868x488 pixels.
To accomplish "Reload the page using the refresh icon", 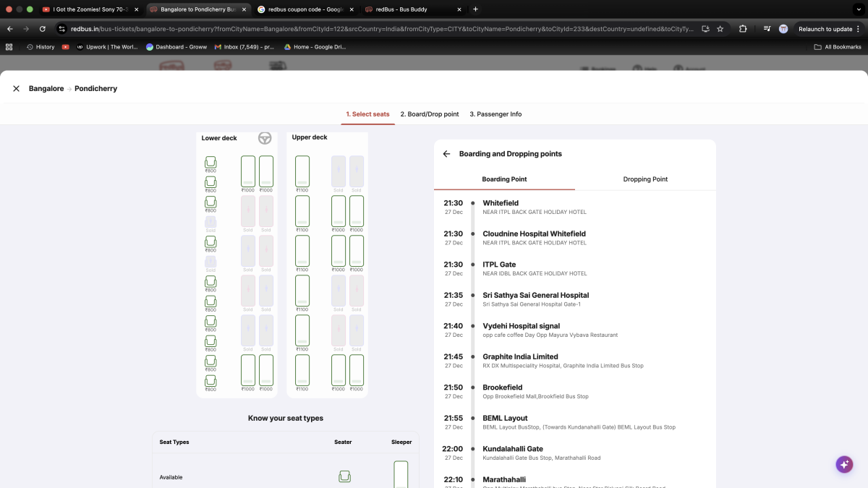I will pyautogui.click(x=43, y=29).
